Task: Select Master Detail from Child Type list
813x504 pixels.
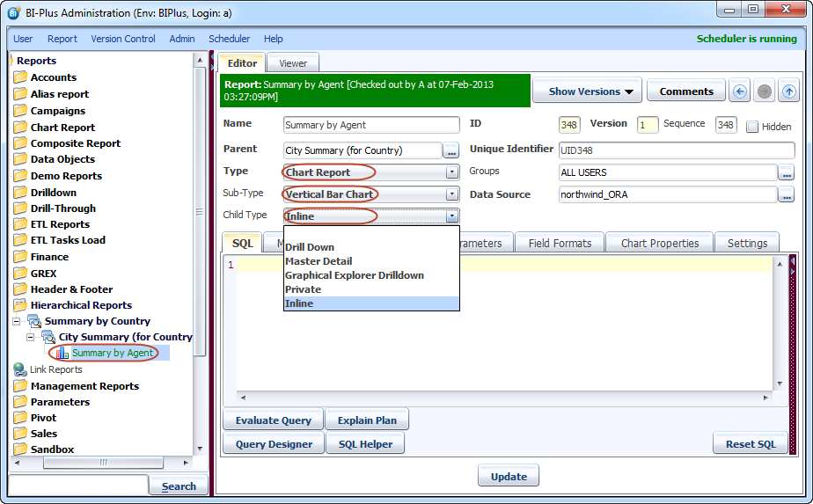Action: pos(319,261)
